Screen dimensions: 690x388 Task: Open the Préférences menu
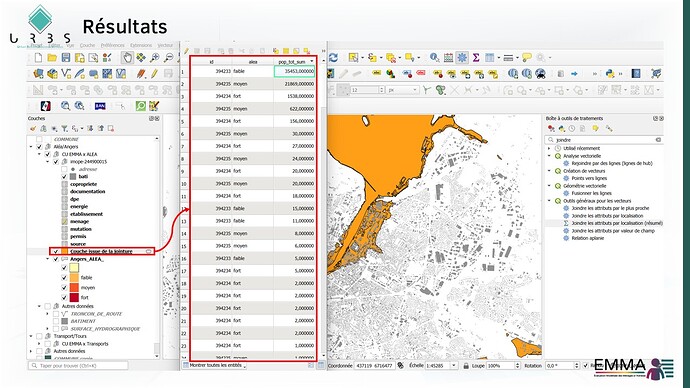click(x=113, y=45)
